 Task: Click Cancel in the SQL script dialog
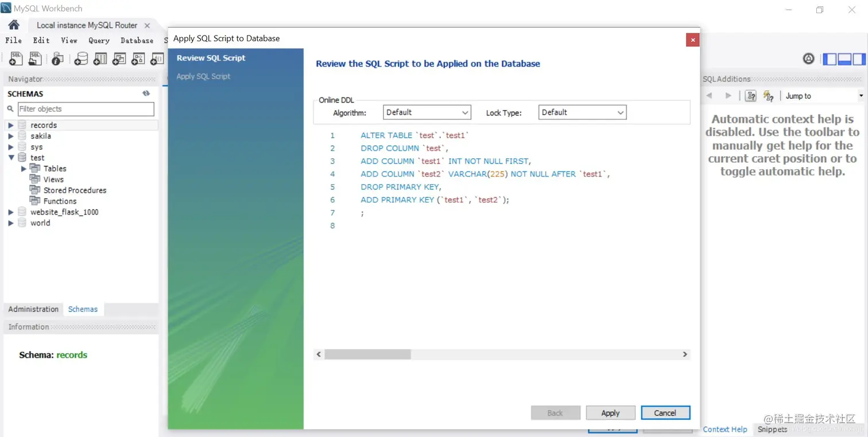665,413
